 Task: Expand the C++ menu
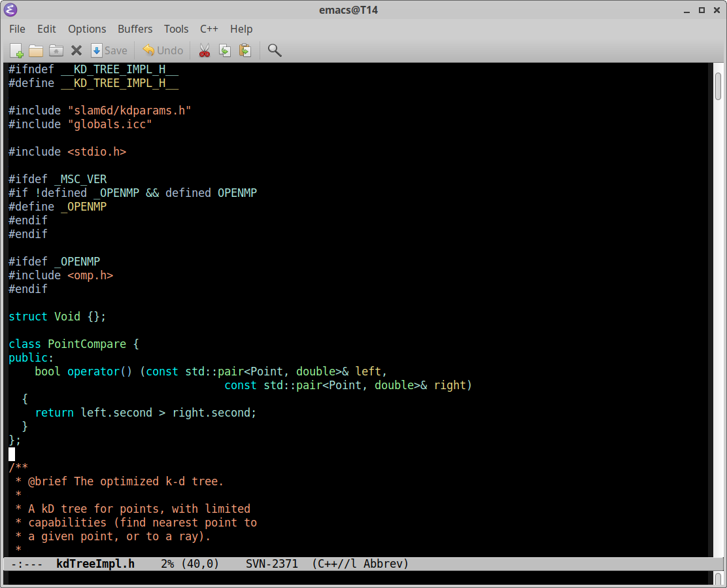click(x=209, y=29)
